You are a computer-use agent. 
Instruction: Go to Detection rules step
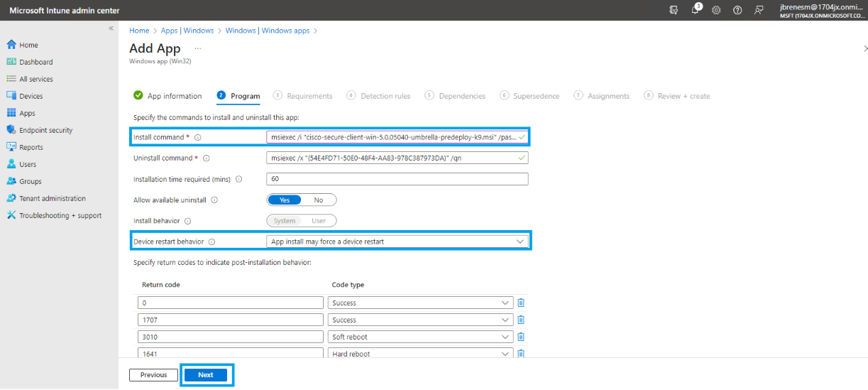(378, 96)
